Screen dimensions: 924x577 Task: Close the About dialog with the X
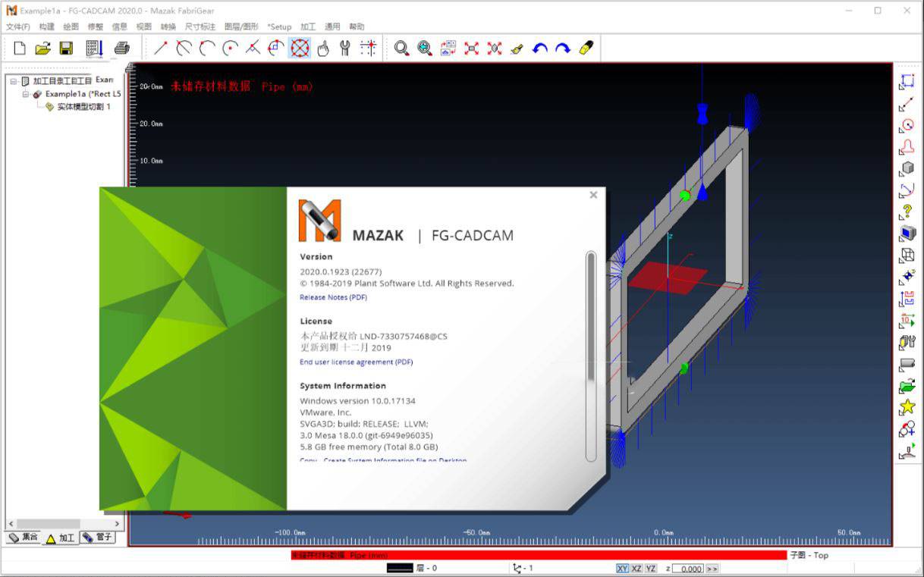tap(593, 195)
